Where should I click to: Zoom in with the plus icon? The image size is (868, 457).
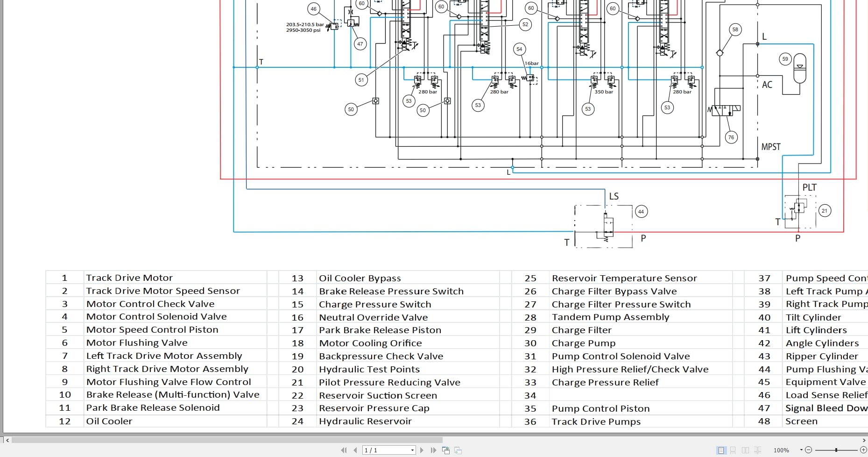click(863, 450)
